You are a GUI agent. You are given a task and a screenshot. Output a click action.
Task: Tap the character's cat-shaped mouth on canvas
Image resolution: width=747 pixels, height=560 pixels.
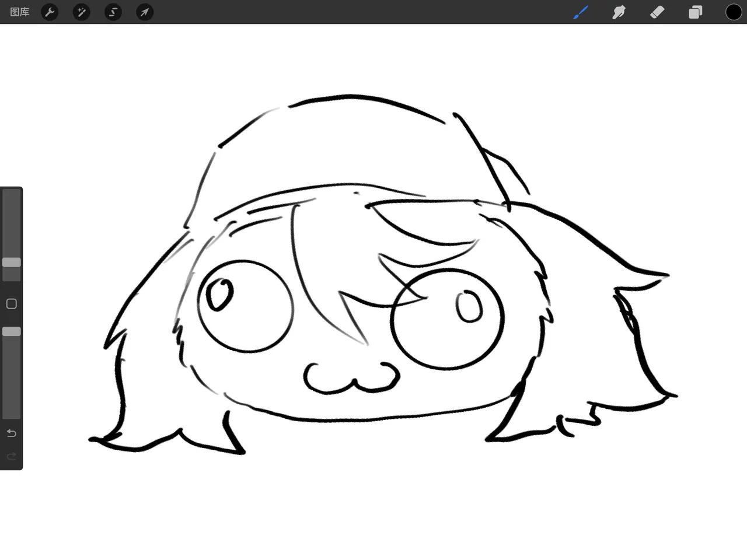[x=351, y=377]
